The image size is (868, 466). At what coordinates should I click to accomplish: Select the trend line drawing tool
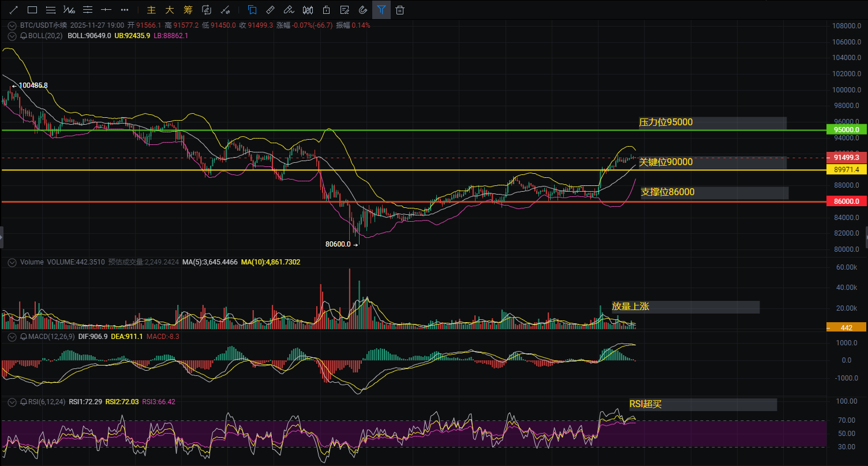[x=14, y=10]
